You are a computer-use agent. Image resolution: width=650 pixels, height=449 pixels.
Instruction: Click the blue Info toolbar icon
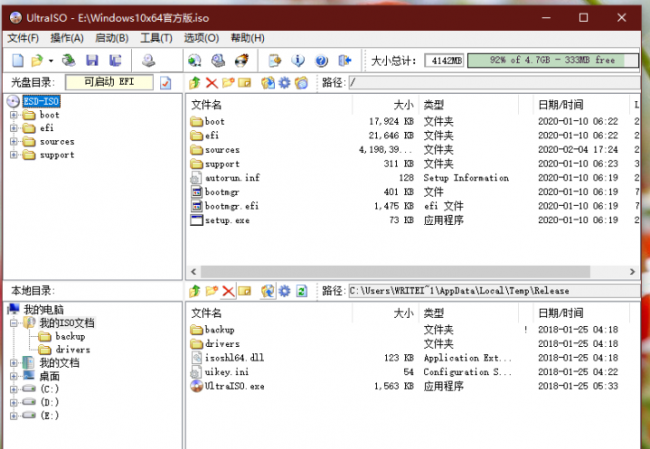(x=298, y=61)
